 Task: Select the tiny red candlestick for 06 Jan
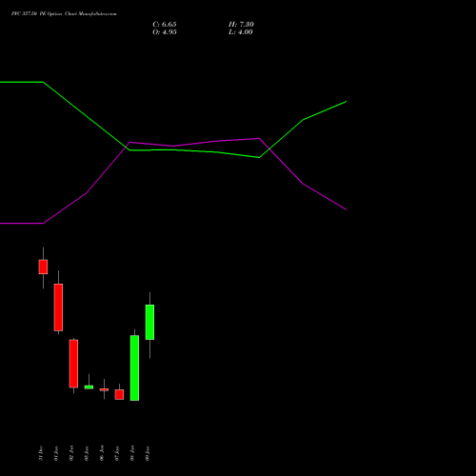coord(104,389)
